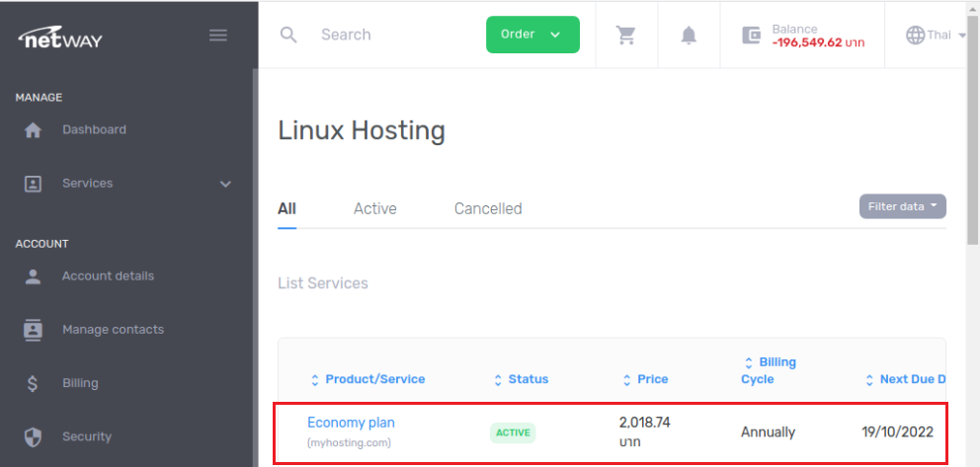This screenshot has width=980, height=467.
Task: Open the shopping cart icon
Action: pos(625,35)
